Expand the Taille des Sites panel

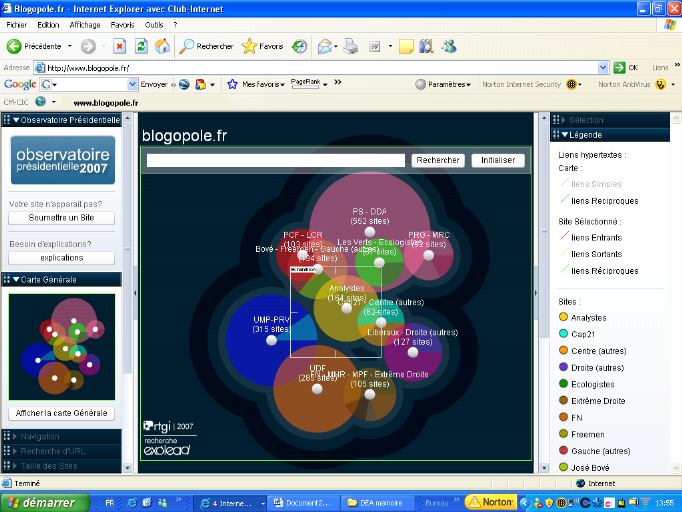(15, 466)
